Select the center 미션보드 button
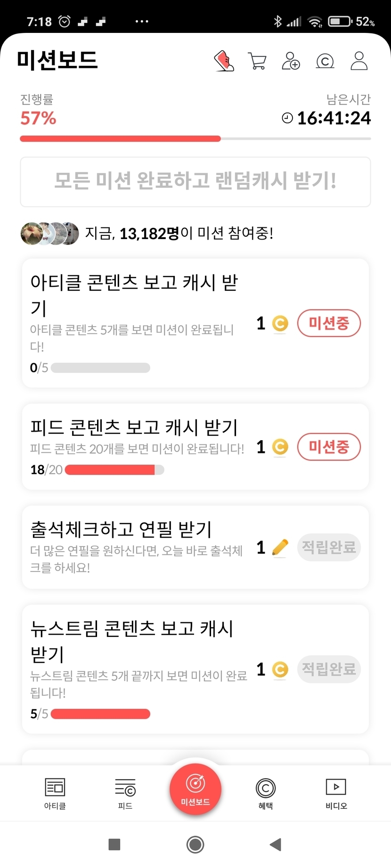Screen dimensions: 391x868 pyautogui.click(x=195, y=789)
